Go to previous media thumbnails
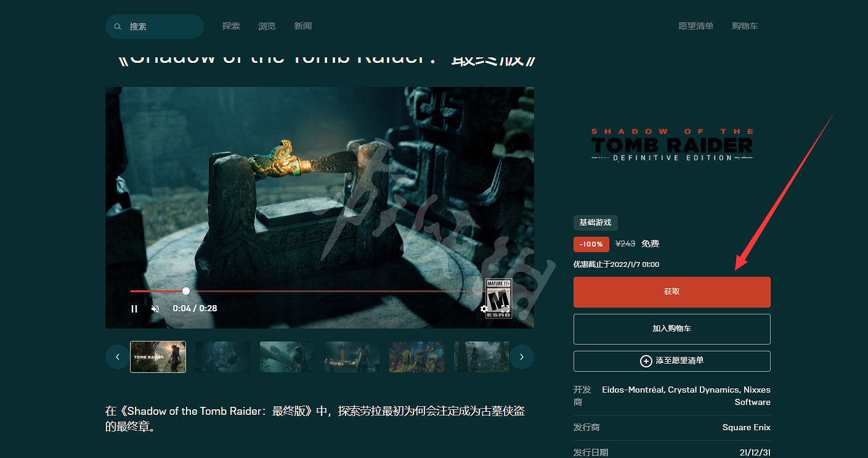Viewport: 868px width, 458px height. tap(117, 357)
